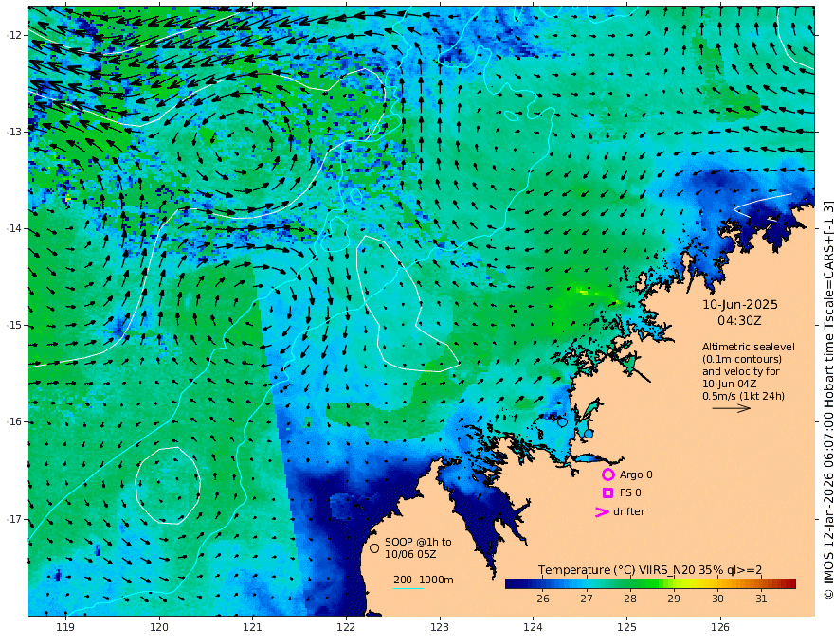Screen dimensions: 834x644
Task: Click the '10/06 05Z' SOOP time text
Action: pos(410,554)
